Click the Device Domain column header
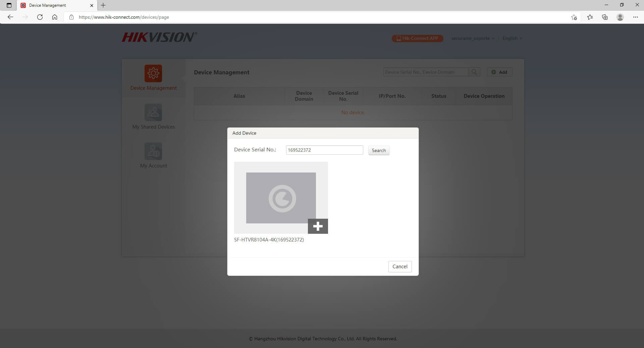 (x=304, y=96)
